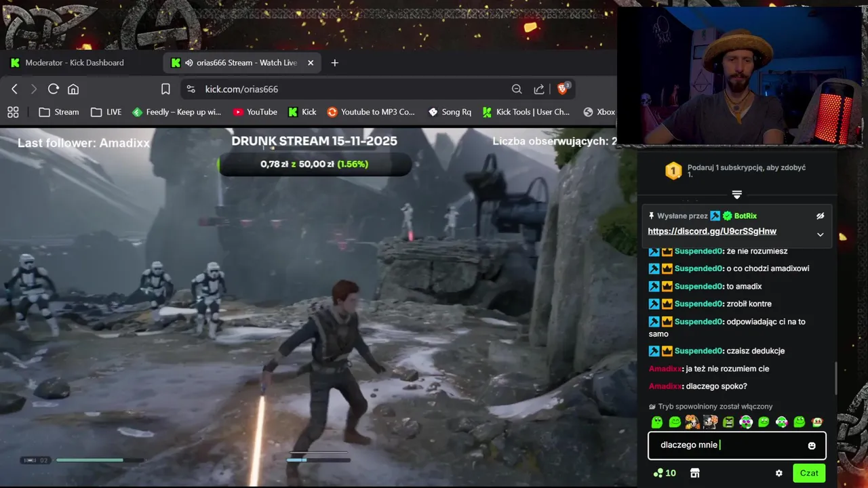
Task: Insert the tenth brown-hat emote
Action: (x=817, y=422)
